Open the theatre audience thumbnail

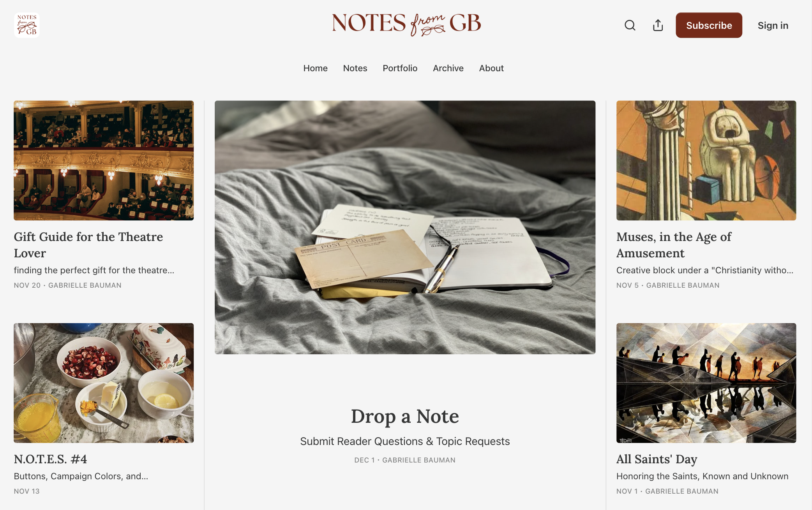click(104, 160)
